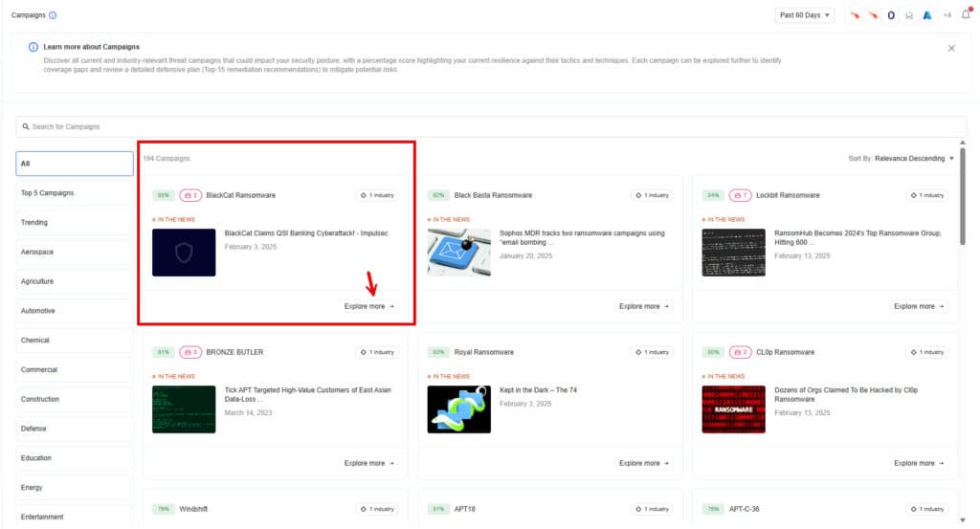Open BlackCat shield news thumbnail
The height and width of the screenshot is (529, 980).
[x=184, y=253]
